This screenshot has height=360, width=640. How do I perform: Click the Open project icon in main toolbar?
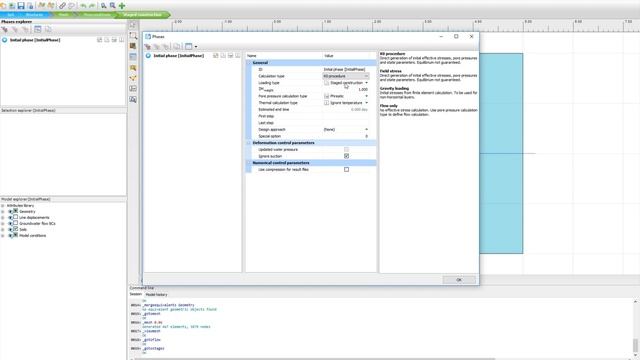click(12, 6)
